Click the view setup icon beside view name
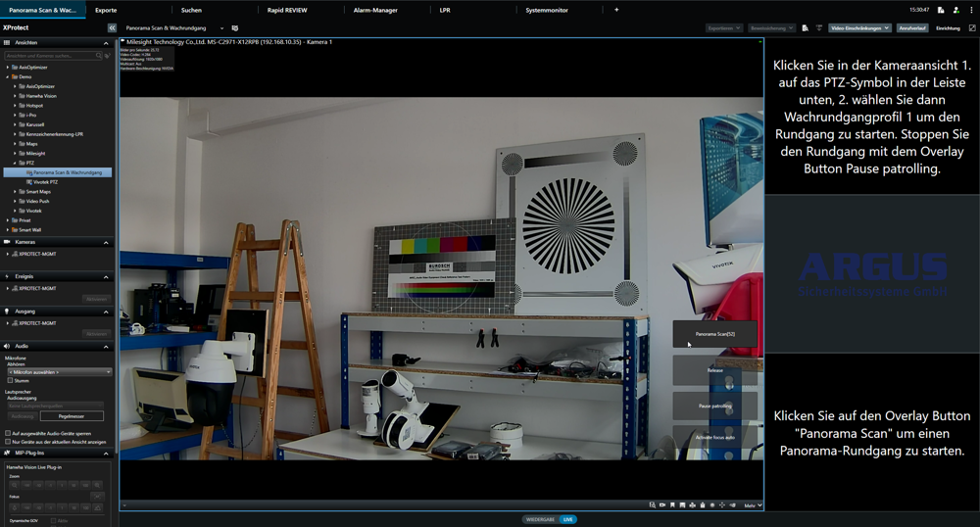The height and width of the screenshot is (527, 980). coord(235,28)
